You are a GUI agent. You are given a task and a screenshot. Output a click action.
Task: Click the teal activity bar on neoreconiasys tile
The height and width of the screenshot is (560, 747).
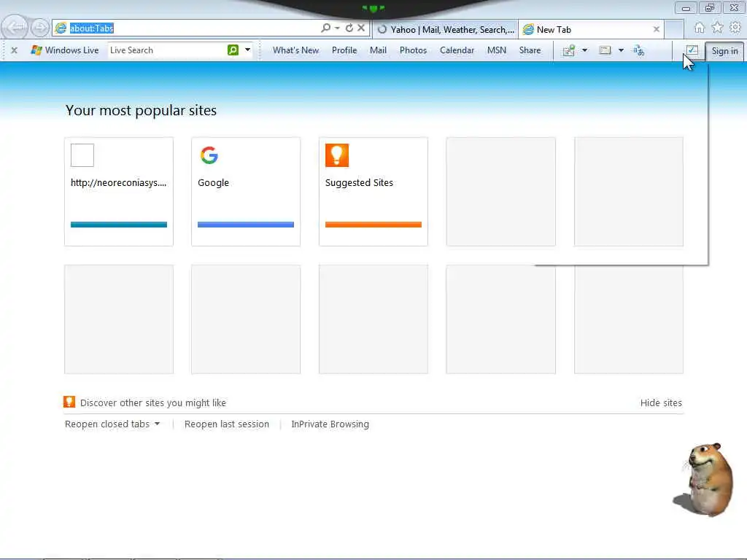[x=119, y=225]
